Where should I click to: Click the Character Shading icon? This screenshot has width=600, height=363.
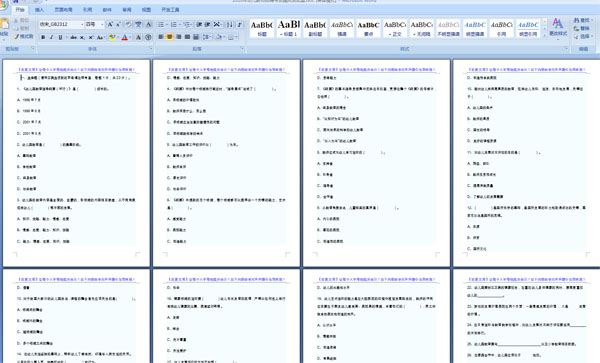point(138,37)
